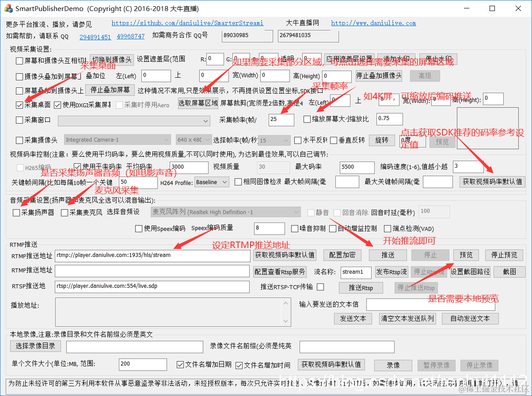This screenshot has height=396, width=532.
Task: Enable the 采集窗口 checkbox
Action: point(19,120)
